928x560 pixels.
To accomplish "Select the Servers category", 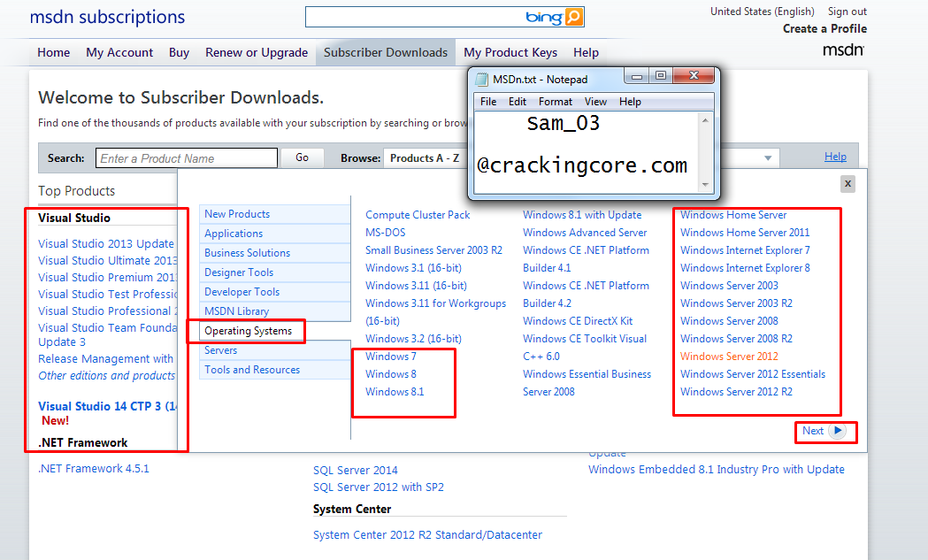I will tap(275, 350).
